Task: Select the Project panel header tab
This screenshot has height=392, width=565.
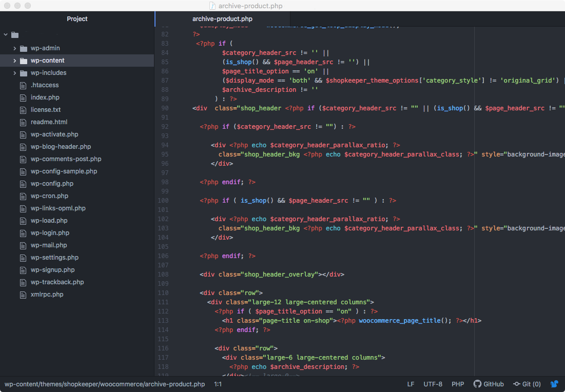Action: (77, 19)
